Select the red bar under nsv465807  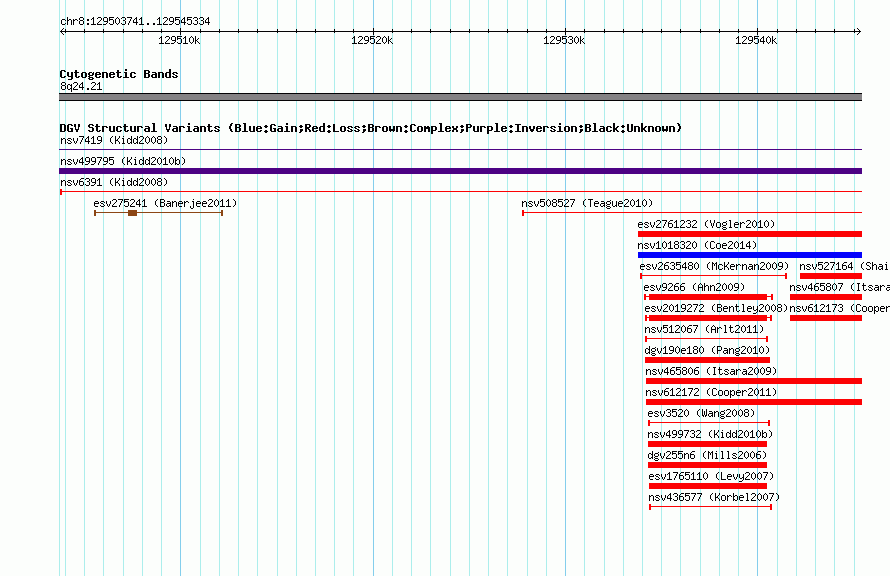tap(826, 297)
